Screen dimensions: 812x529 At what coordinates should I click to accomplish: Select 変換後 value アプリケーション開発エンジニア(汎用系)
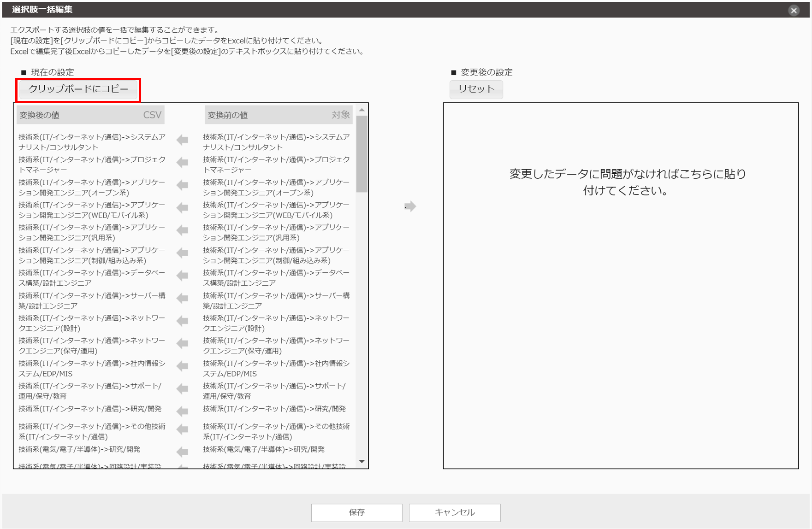(x=92, y=232)
